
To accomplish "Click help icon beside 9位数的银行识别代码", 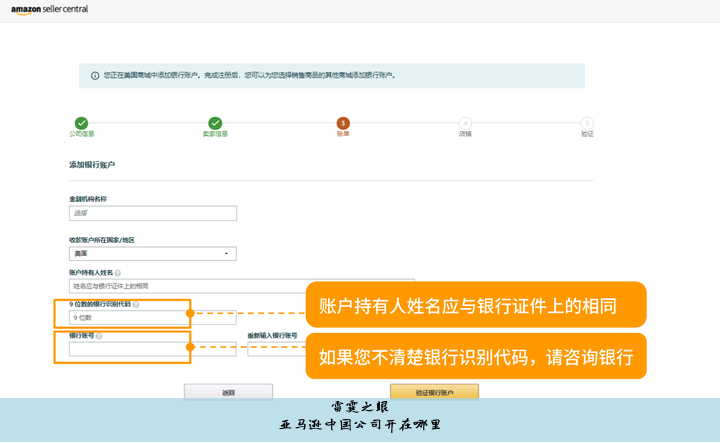I will pyautogui.click(x=136, y=304).
